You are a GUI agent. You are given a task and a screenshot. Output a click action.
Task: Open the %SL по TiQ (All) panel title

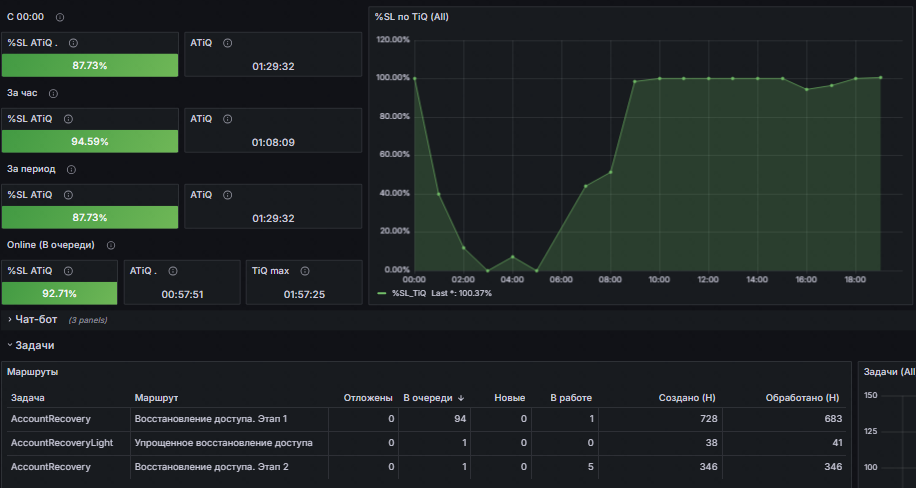(x=412, y=17)
